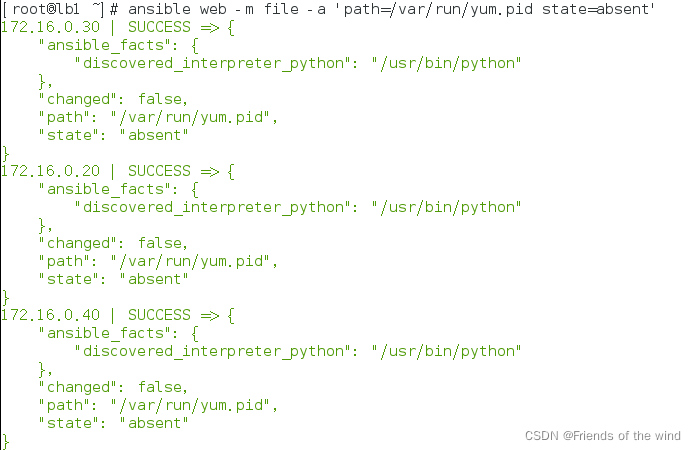Click /usr/bin/python value under 172.16.0.20
Screen dimensions: 696x450
click(446, 207)
